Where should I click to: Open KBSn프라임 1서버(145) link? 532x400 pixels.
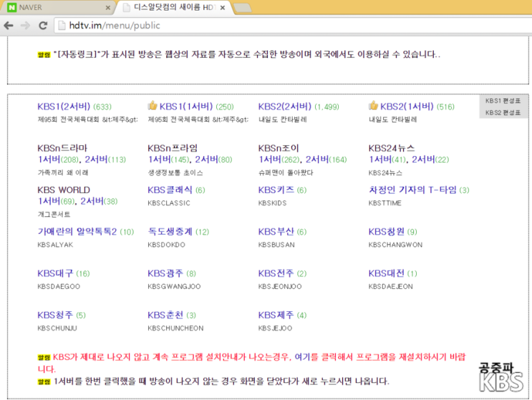[x=168, y=160]
